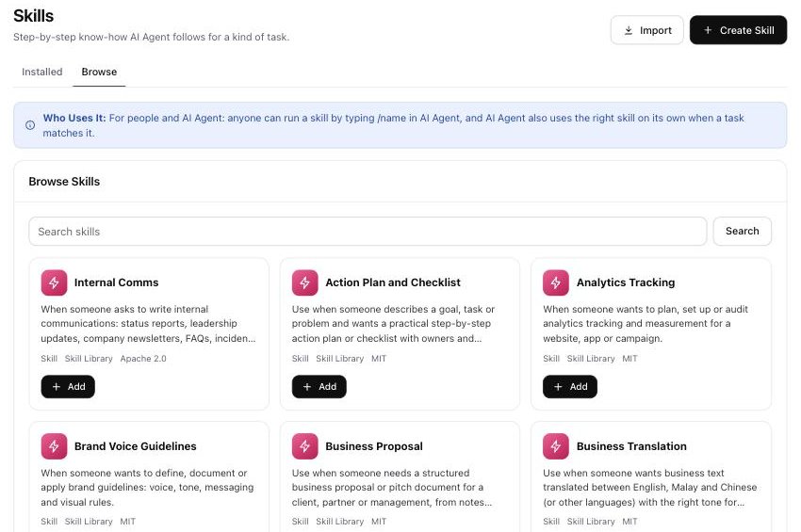Switch to the Installed tab

[41, 72]
